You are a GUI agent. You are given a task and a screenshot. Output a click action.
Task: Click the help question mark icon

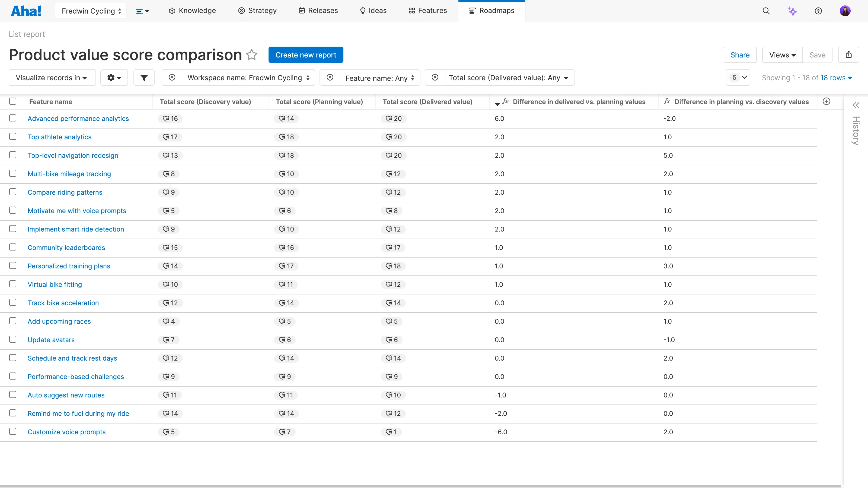(818, 11)
